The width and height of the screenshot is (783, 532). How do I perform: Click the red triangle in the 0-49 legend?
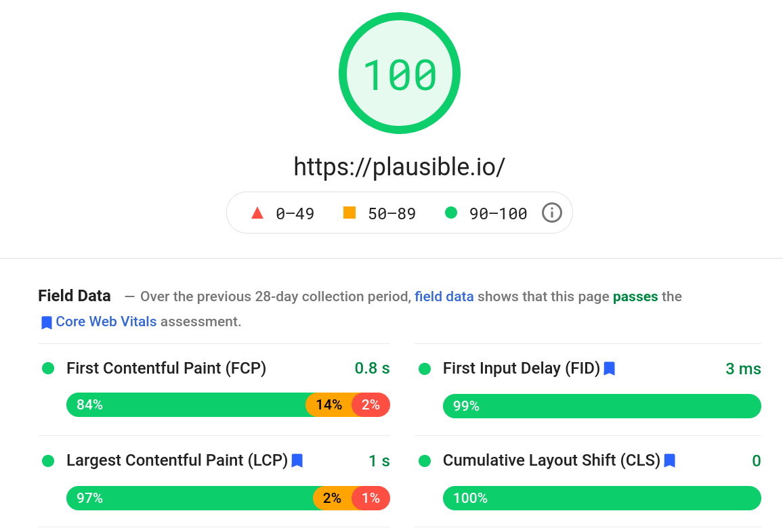coord(257,213)
